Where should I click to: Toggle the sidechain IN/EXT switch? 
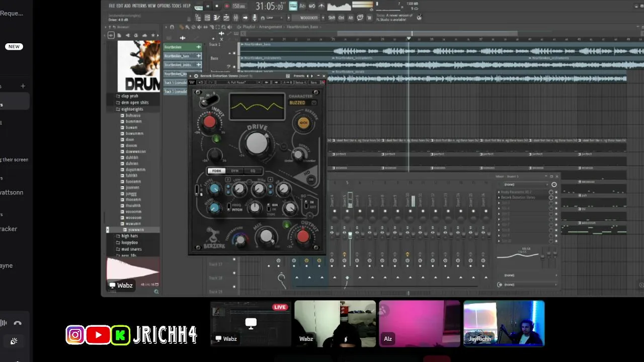tap(306, 204)
